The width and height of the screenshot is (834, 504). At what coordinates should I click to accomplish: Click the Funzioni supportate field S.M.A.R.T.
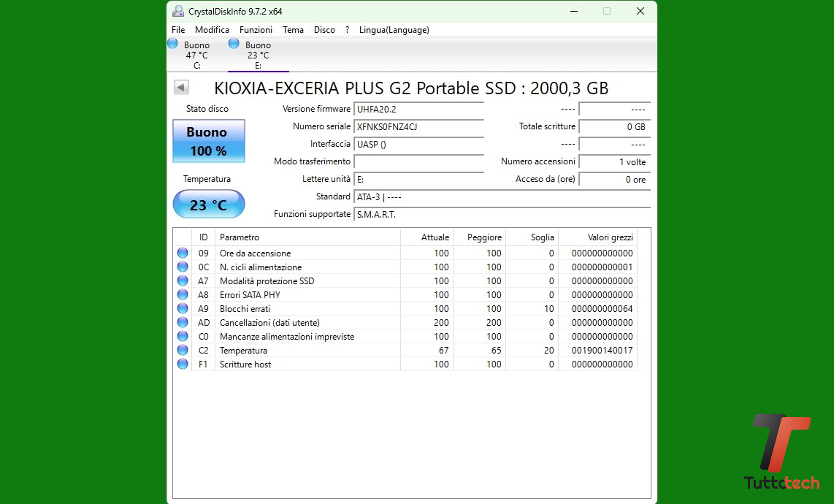(x=502, y=215)
